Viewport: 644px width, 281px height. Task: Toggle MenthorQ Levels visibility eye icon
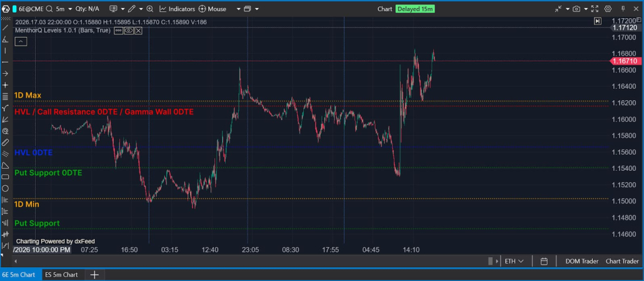pyautogui.click(x=129, y=31)
